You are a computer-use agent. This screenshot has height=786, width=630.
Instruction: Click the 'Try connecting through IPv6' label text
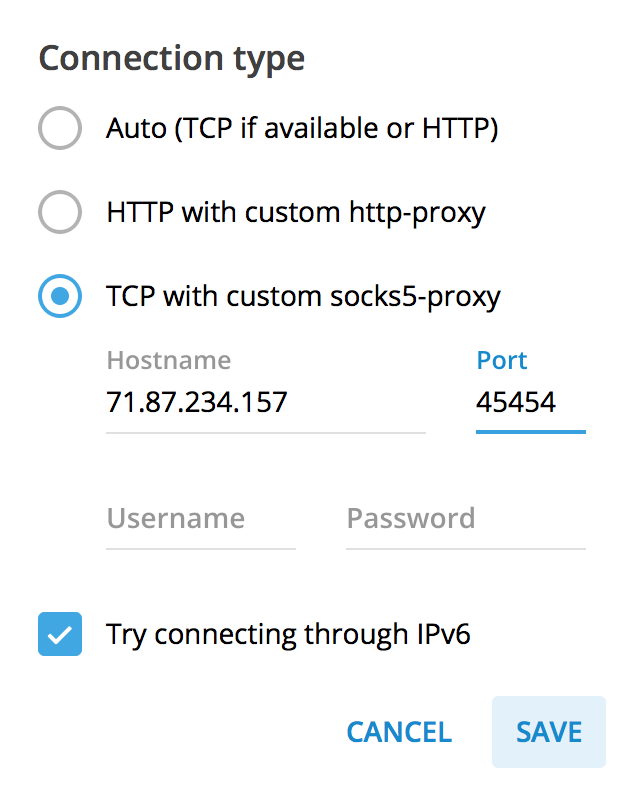[288, 635]
